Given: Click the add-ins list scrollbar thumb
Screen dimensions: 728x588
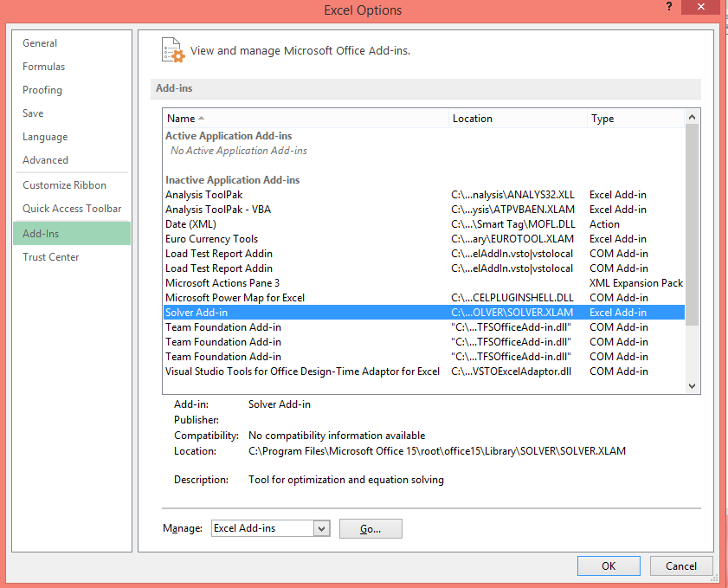Looking at the screenshot, I should [x=692, y=225].
